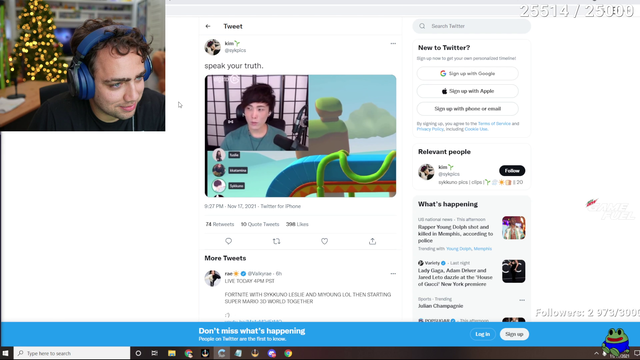Click the search magnifier icon
640x360 pixels.
(x=422, y=26)
